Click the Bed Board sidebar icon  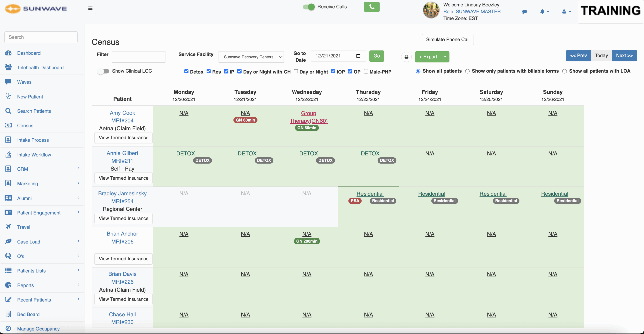tap(8, 314)
